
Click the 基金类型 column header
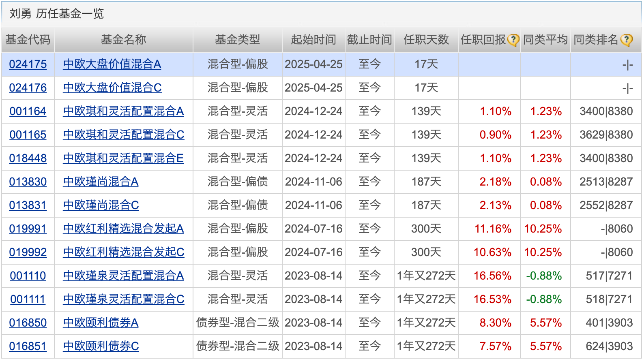[238, 40]
